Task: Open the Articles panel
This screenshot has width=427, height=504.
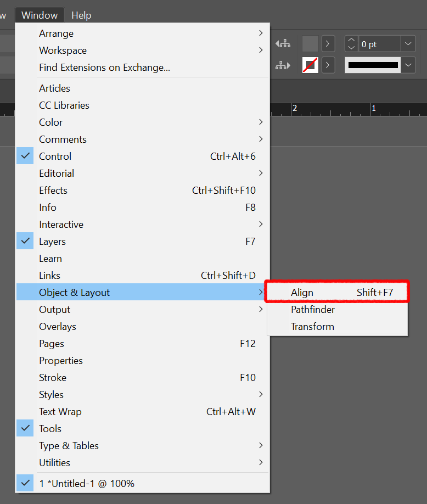Action: pyautogui.click(x=143, y=88)
